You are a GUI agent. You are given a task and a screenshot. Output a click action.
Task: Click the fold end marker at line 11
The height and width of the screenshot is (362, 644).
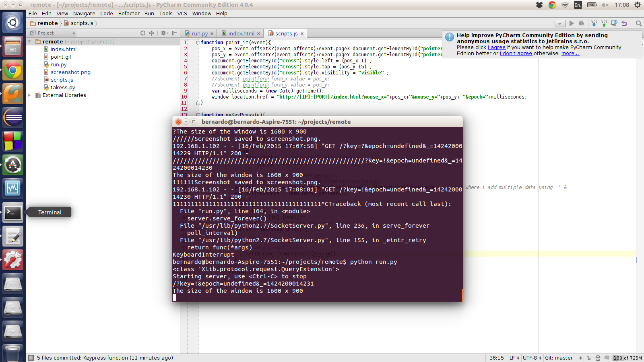pos(198,103)
